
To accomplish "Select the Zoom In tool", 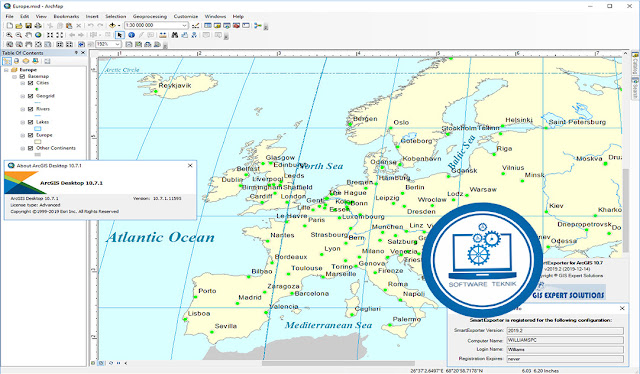I will [9, 35].
